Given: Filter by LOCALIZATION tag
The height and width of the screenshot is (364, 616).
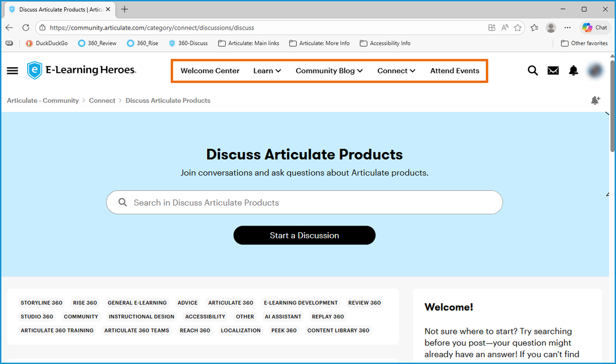Looking at the screenshot, I should tap(240, 330).
